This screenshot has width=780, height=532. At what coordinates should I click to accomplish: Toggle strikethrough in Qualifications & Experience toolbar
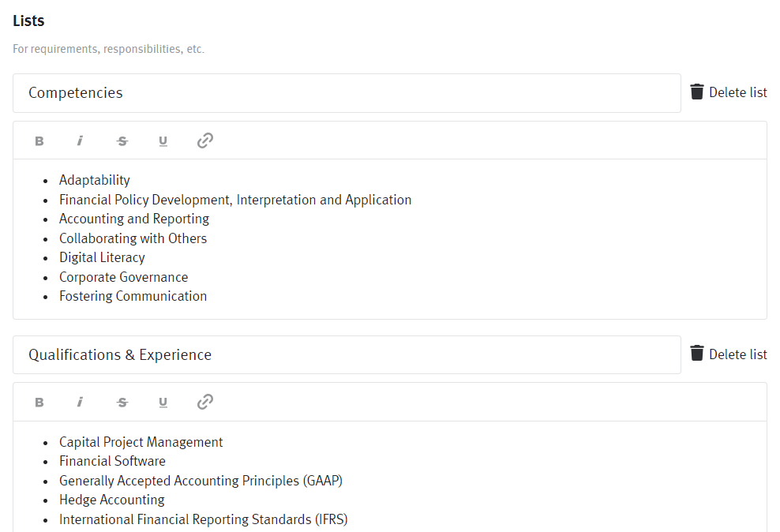tap(122, 403)
